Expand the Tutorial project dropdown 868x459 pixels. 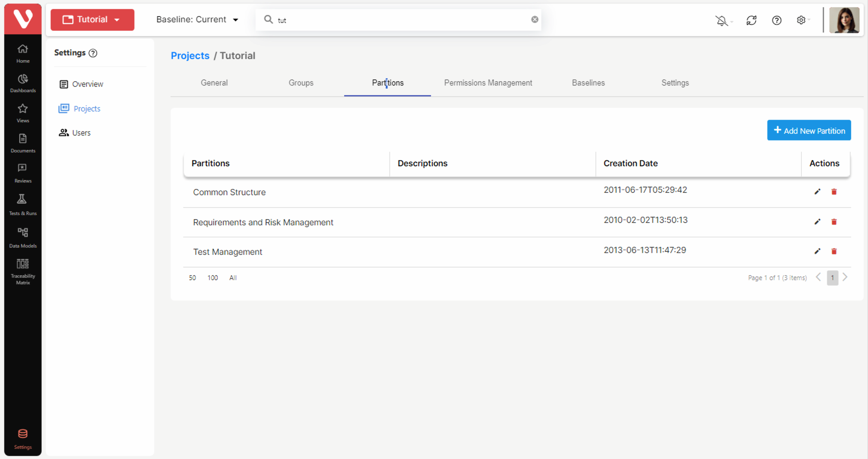[x=92, y=20]
